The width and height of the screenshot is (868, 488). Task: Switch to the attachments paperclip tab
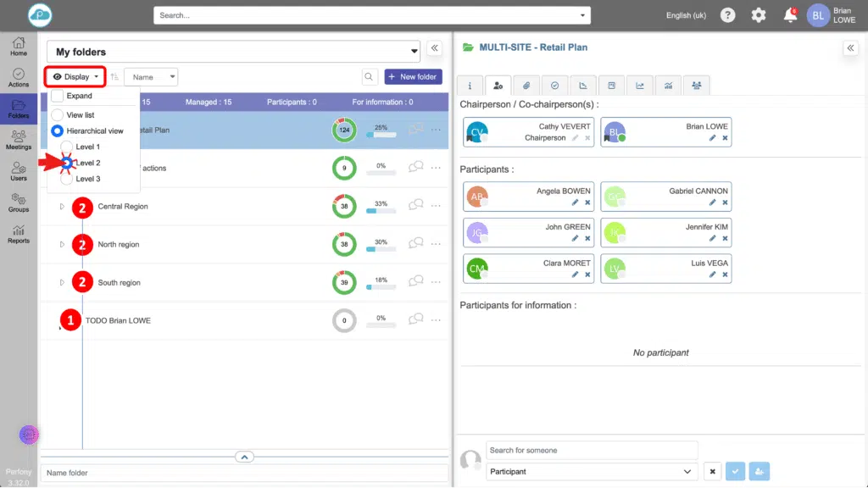(526, 85)
